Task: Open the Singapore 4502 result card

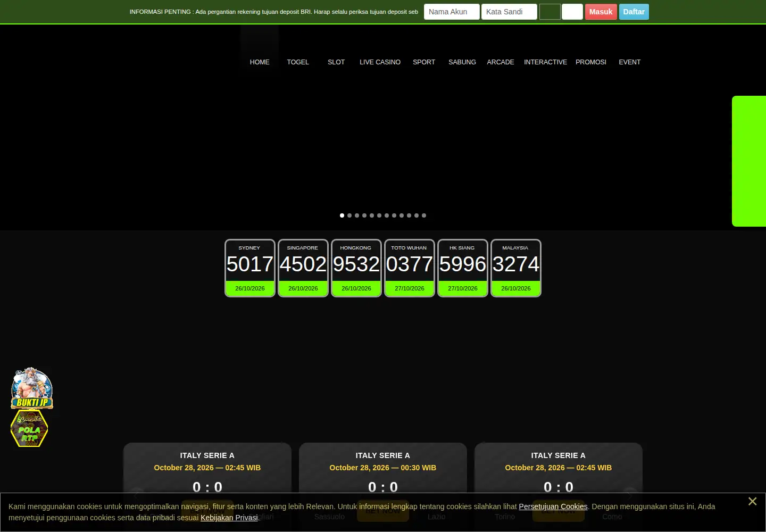Action: tap(303, 268)
